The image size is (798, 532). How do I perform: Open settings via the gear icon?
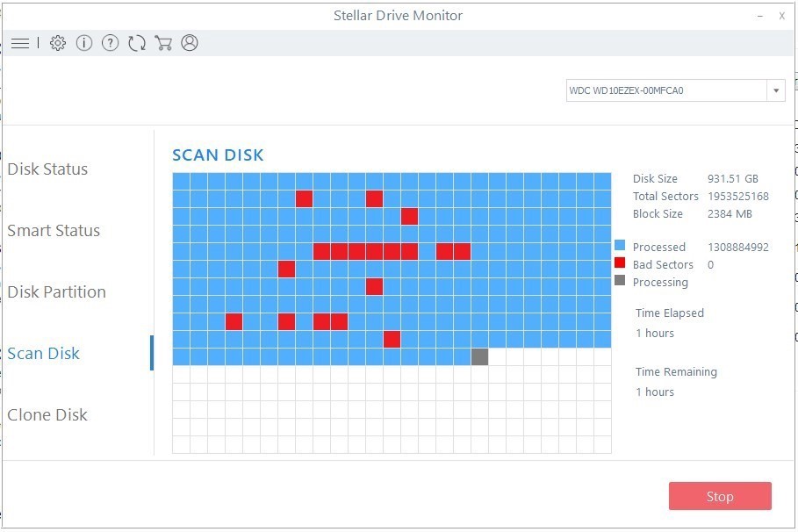(58, 43)
